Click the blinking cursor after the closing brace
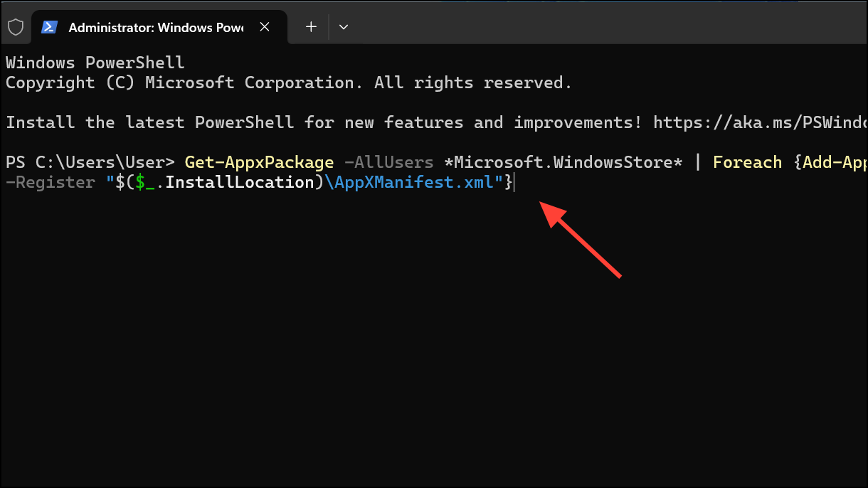This screenshot has height=488, width=868. 514,181
